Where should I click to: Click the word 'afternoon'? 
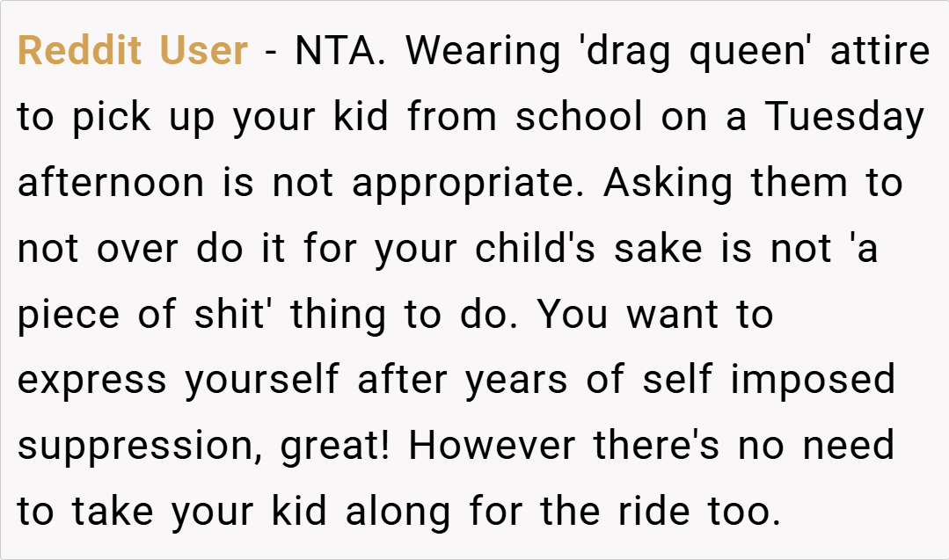111,183
